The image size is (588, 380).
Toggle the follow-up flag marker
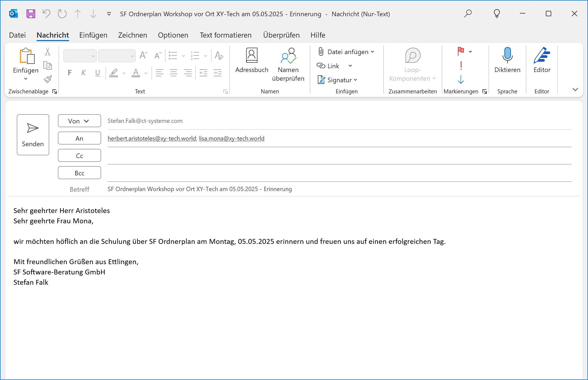coord(461,51)
